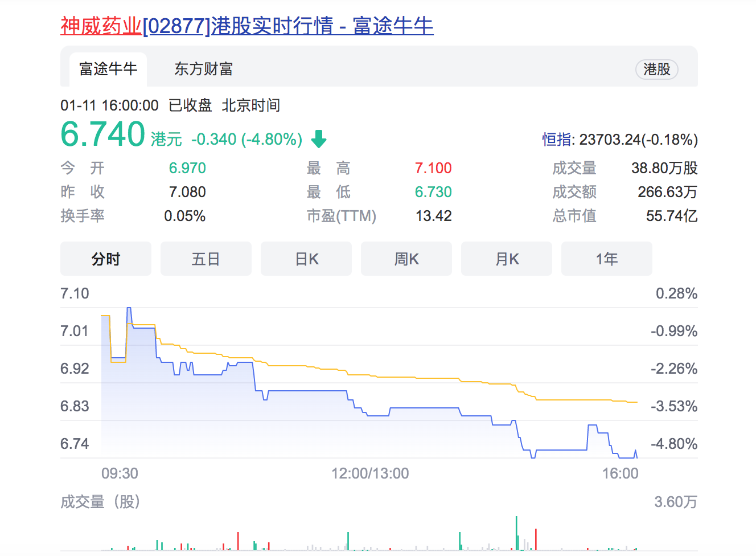Click the current price 6.740 figure
The width and height of the screenshot is (756, 556).
pyautogui.click(x=103, y=134)
